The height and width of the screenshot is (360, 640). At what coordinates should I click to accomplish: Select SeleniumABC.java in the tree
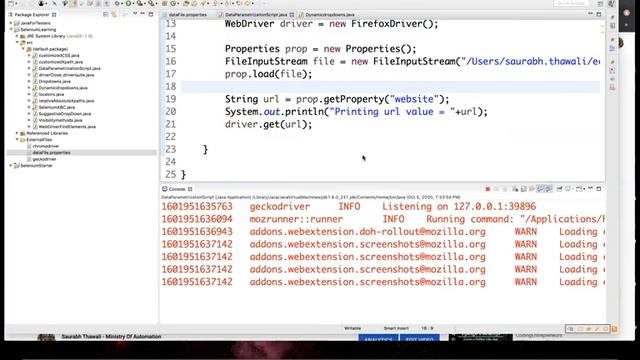pyautogui.click(x=56, y=107)
